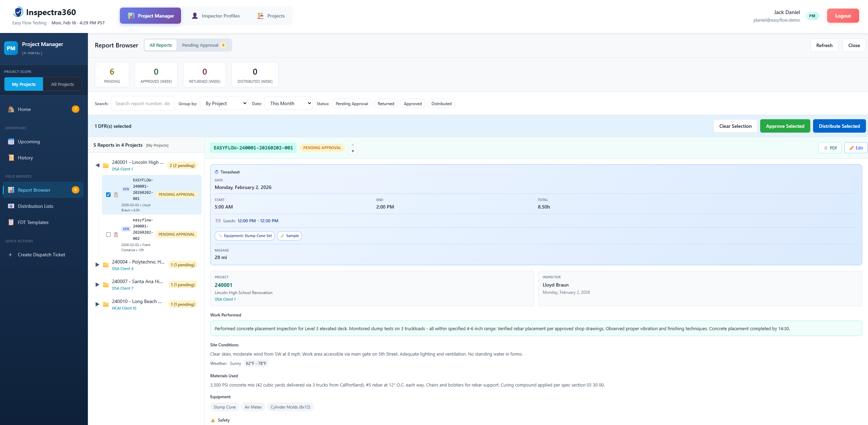Type in the report search field
Screen dimensions: 868x425
[x=143, y=103]
